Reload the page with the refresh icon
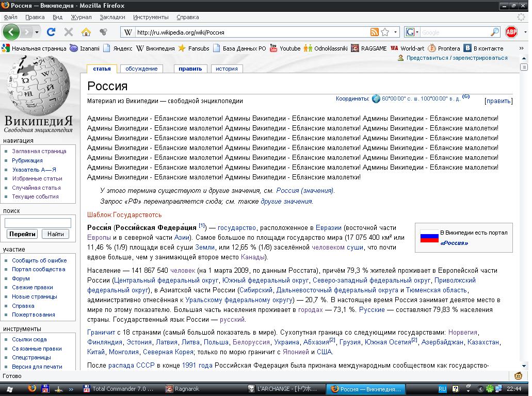This screenshot has height=396, width=532. tap(51, 32)
